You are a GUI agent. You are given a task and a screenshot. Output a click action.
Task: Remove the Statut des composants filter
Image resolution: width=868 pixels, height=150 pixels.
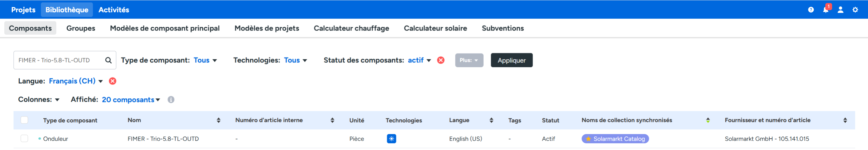tap(441, 60)
